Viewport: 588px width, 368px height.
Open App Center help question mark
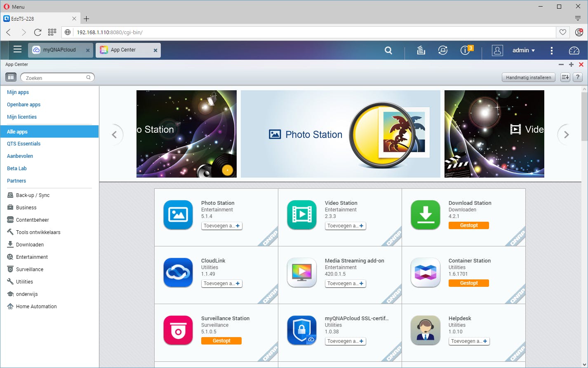click(x=578, y=77)
